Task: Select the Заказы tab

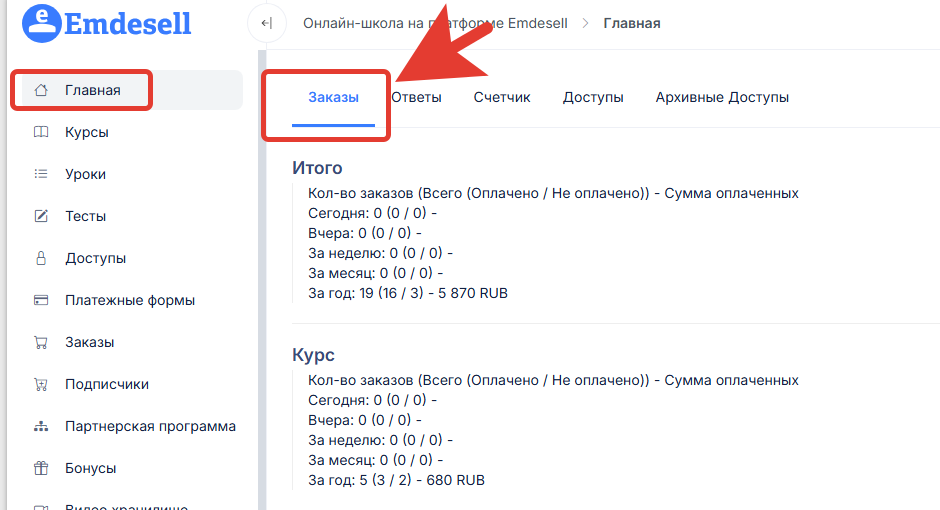Action: (333, 97)
